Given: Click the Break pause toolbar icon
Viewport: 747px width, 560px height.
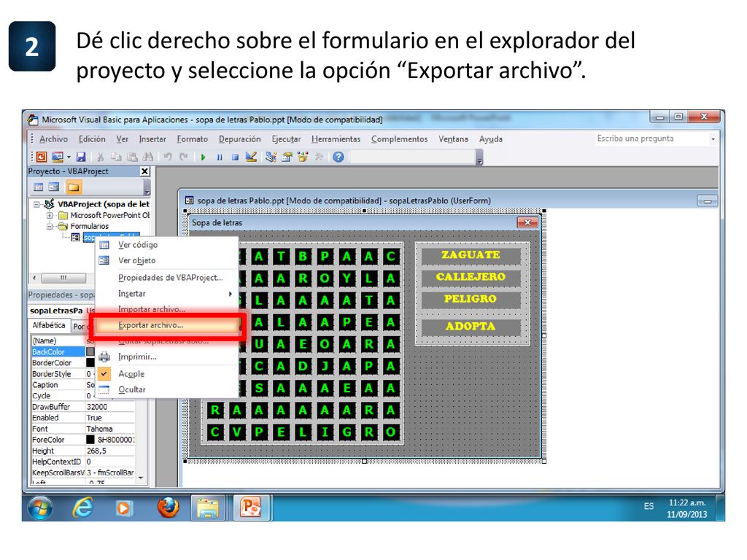Looking at the screenshot, I should point(219,157).
